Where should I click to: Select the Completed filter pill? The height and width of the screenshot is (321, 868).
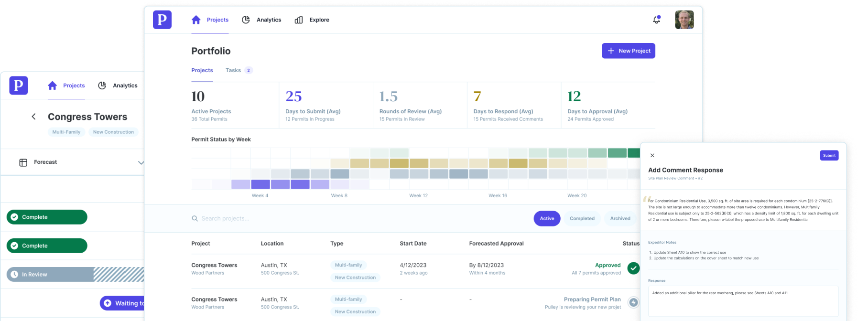[x=582, y=218]
